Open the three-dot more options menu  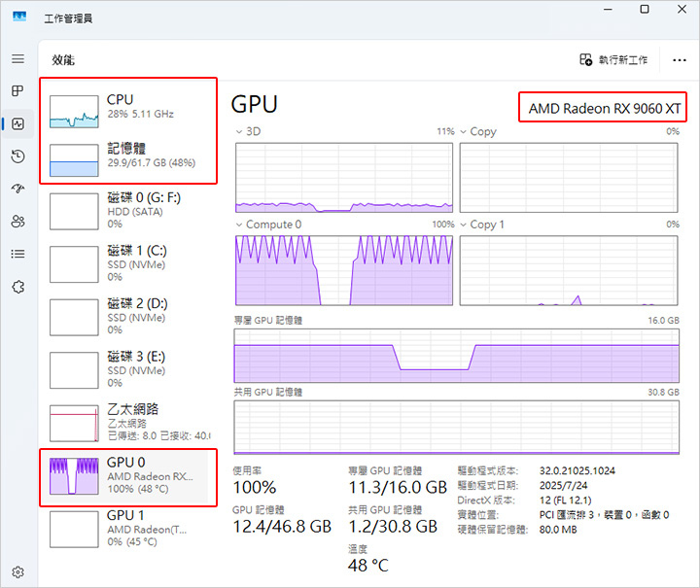tap(680, 60)
